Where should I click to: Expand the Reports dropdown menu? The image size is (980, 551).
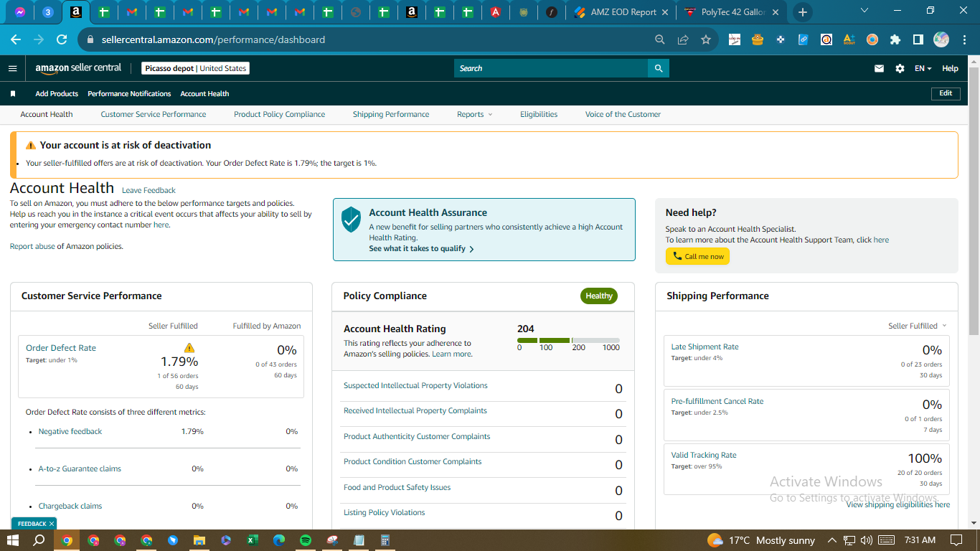(475, 115)
